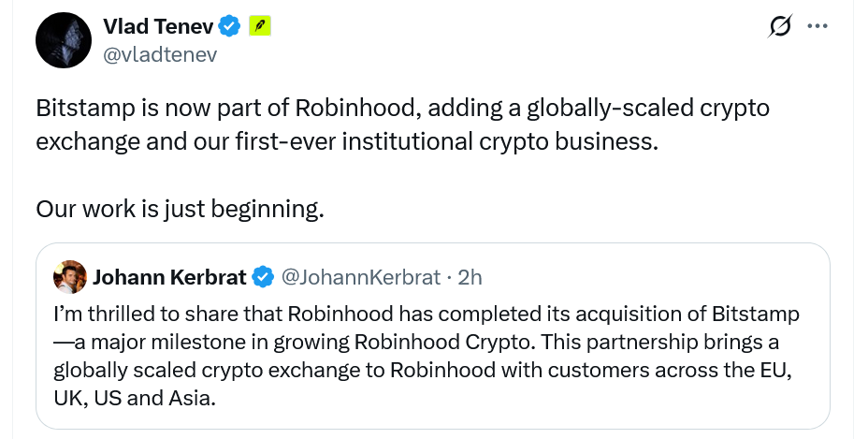Click the Vlad Tenev display name
This screenshot has height=439, width=868.
(x=158, y=26)
